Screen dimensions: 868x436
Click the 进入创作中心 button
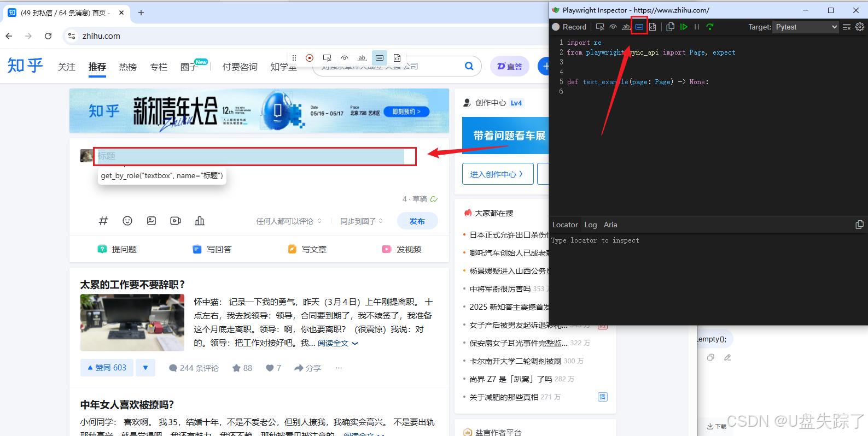pos(498,174)
